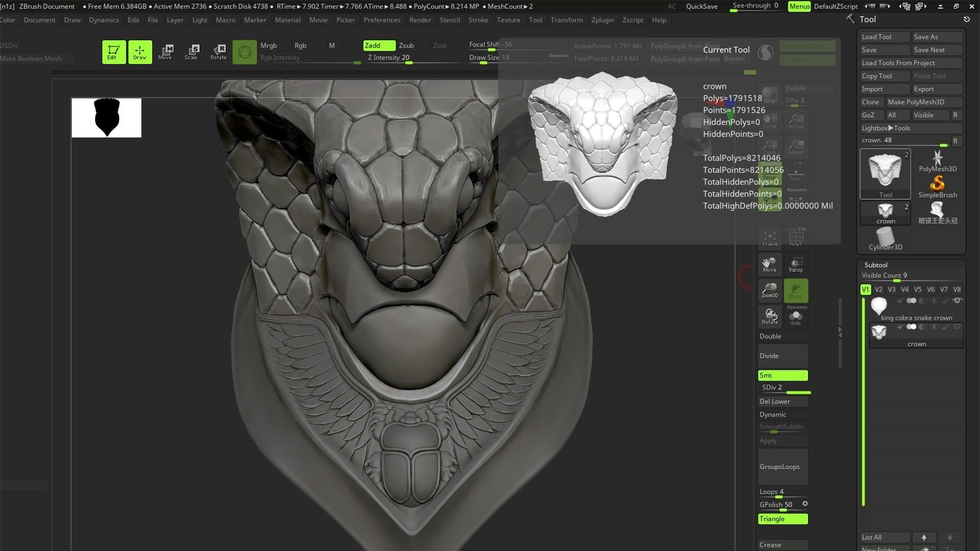Click the Menus toggle button
The width and height of the screenshot is (980, 551).
click(799, 6)
